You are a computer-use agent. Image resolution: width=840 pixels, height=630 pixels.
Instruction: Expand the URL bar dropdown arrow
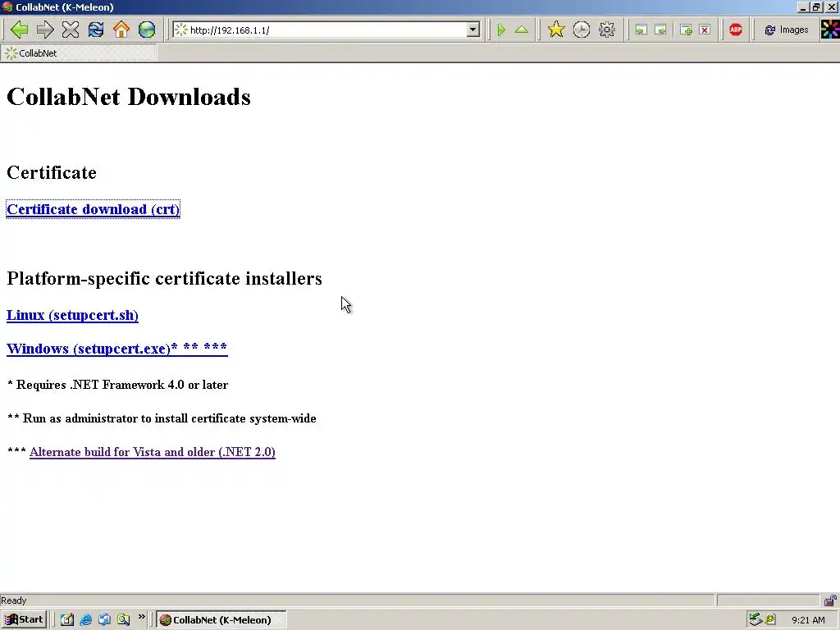tap(472, 30)
